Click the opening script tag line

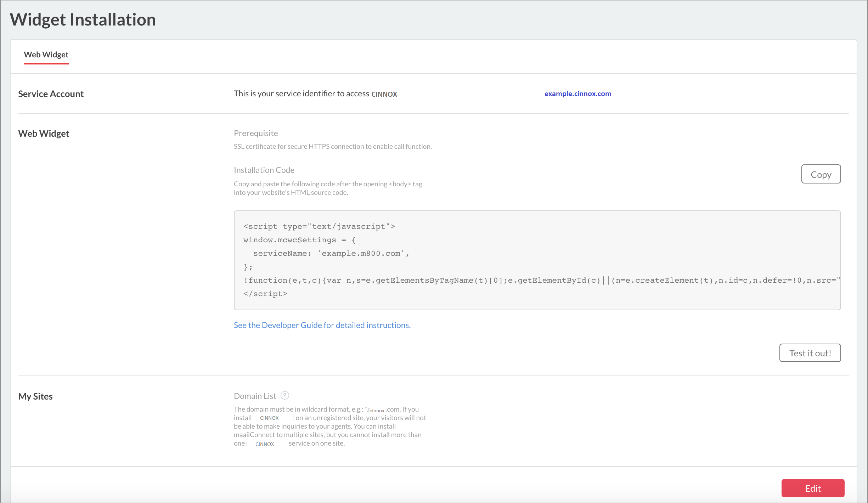coord(319,227)
